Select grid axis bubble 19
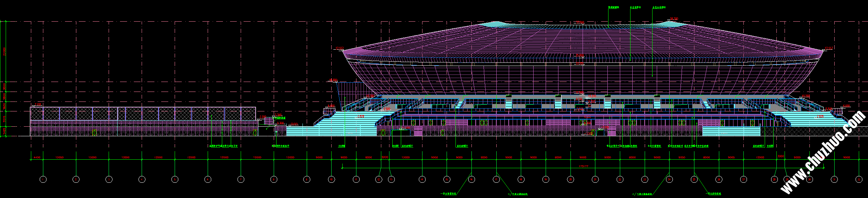The image size is (868, 198). 546,180
